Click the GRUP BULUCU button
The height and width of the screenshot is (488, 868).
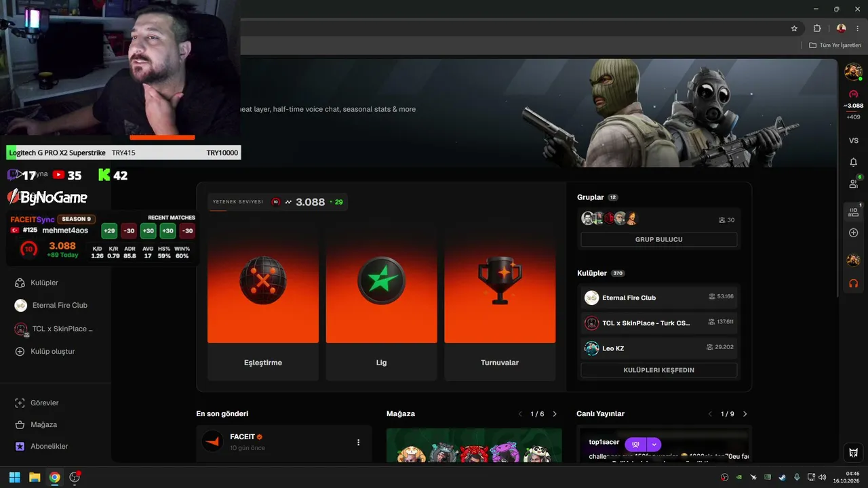[658, 239]
